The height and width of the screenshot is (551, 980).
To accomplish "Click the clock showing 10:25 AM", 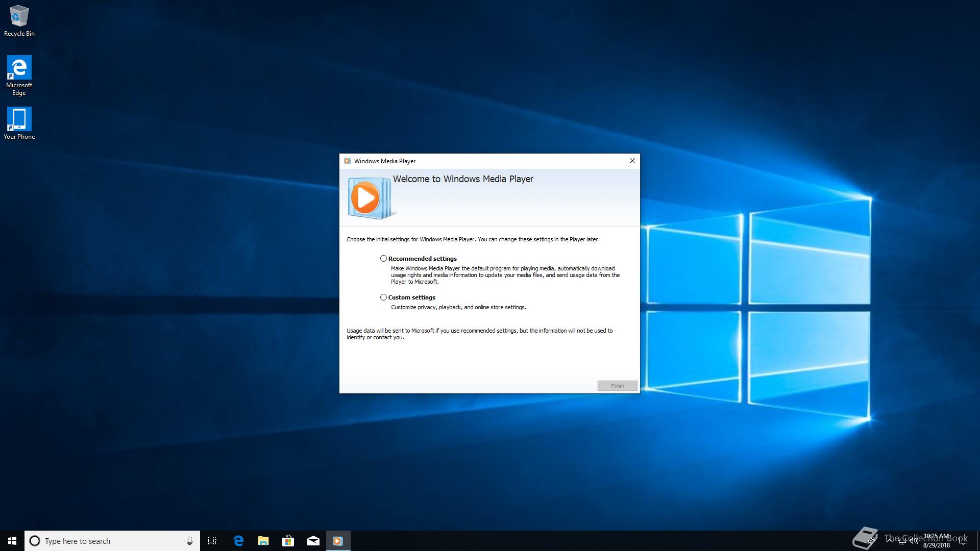I will pyautogui.click(x=937, y=541).
